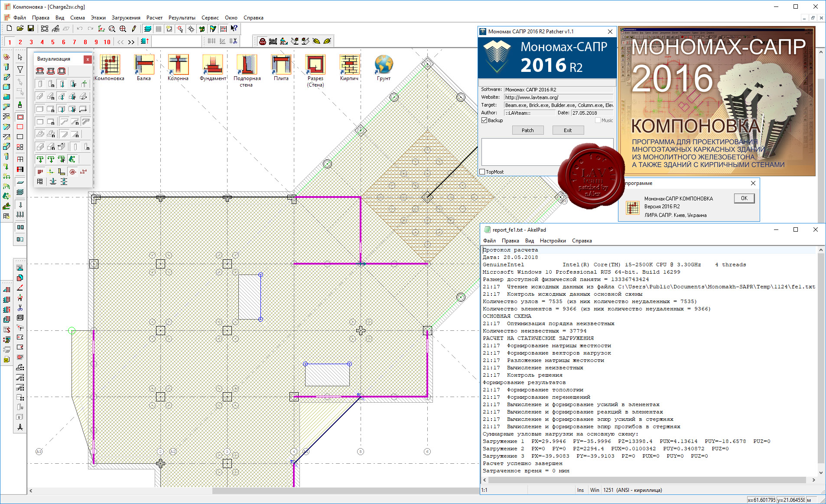Open a file with the folder icon
826x504 pixels.
pyautogui.click(x=20, y=29)
